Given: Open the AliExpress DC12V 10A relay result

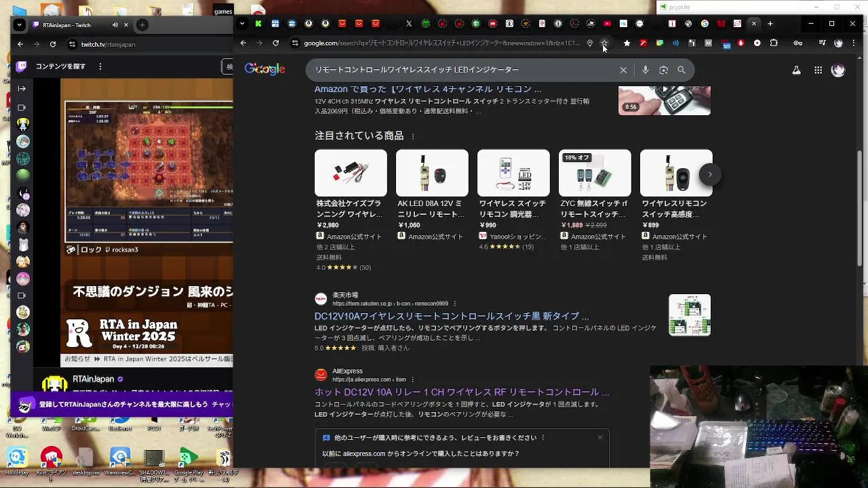Looking at the screenshot, I should point(462,392).
